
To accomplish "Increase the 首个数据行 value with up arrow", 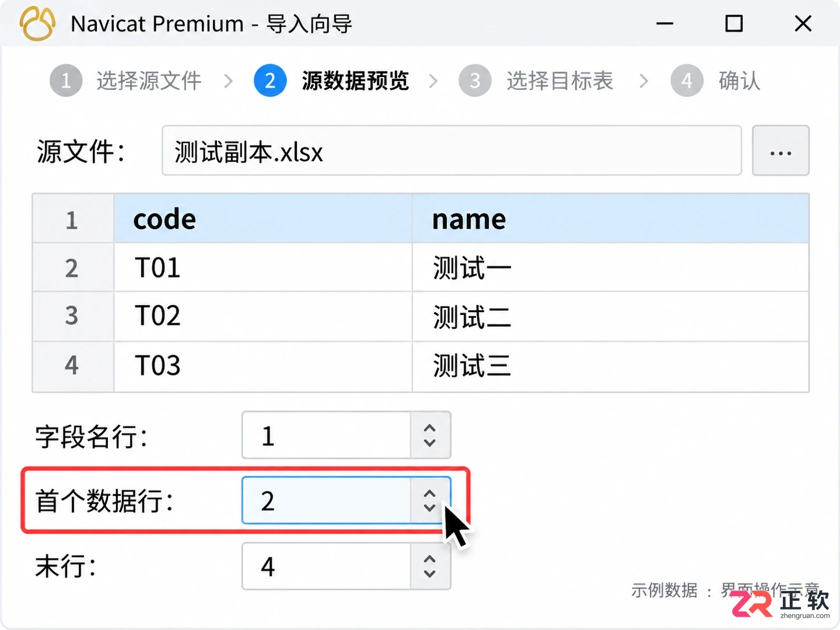I will tap(430, 494).
